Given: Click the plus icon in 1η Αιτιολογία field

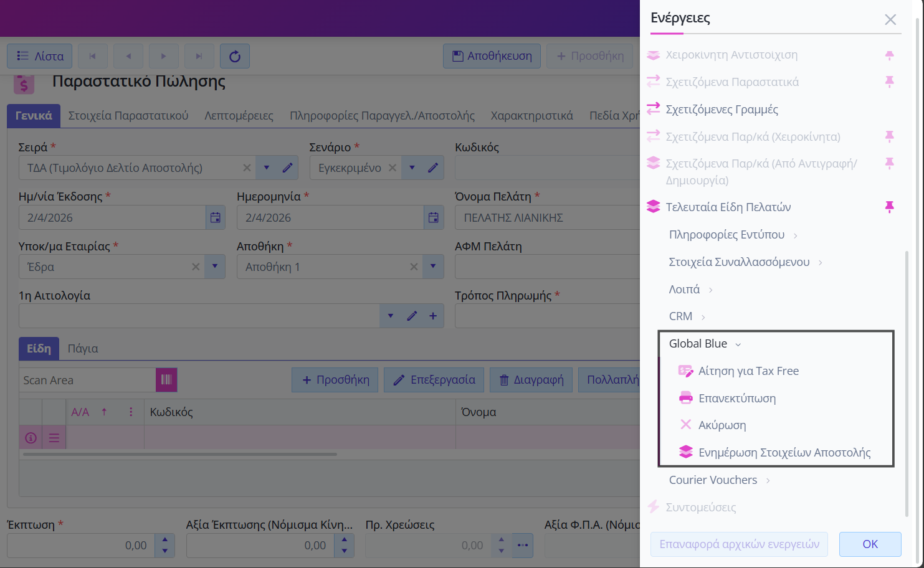Looking at the screenshot, I should pos(433,316).
